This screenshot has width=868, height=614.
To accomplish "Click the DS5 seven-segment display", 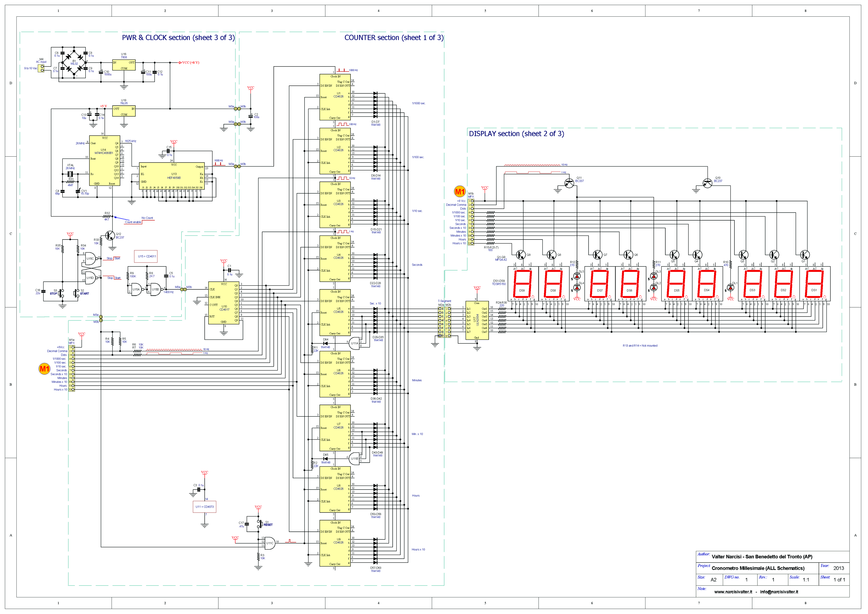I will click(677, 284).
